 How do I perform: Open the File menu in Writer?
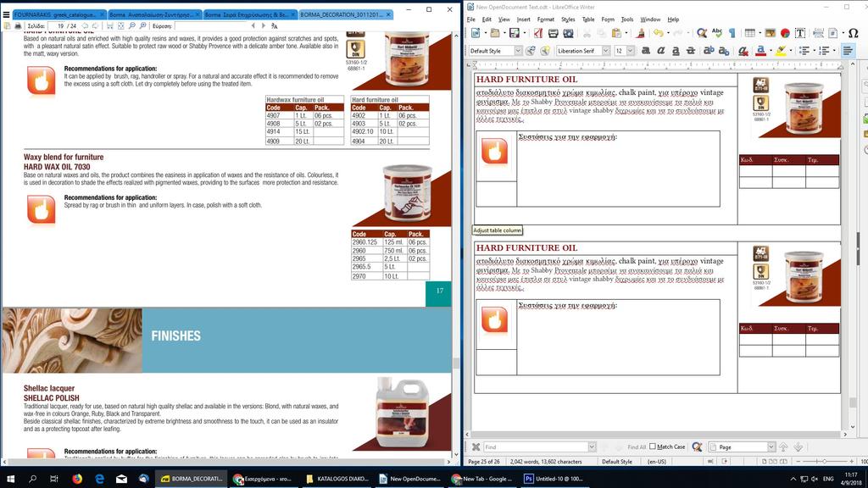(x=470, y=19)
